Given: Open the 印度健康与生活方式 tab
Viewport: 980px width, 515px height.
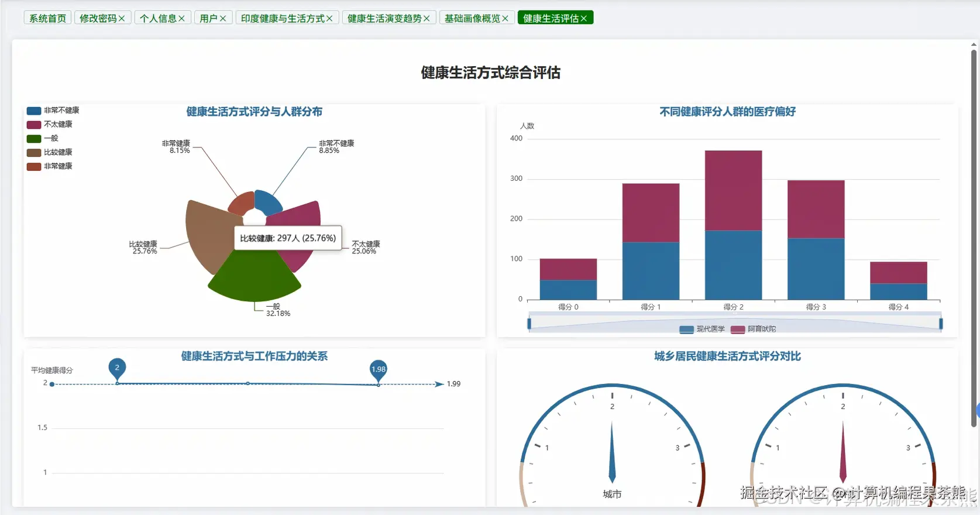Looking at the screenshot, I should click(x=283, y=18).
